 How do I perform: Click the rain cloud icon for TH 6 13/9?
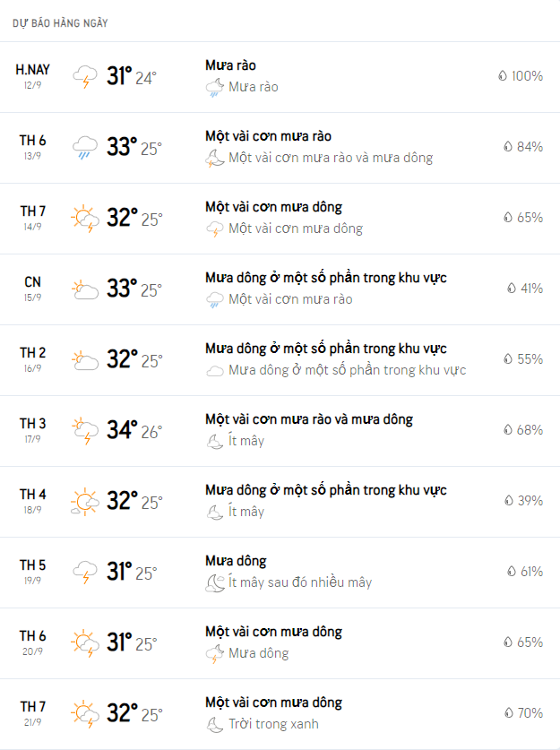(85, 147)
